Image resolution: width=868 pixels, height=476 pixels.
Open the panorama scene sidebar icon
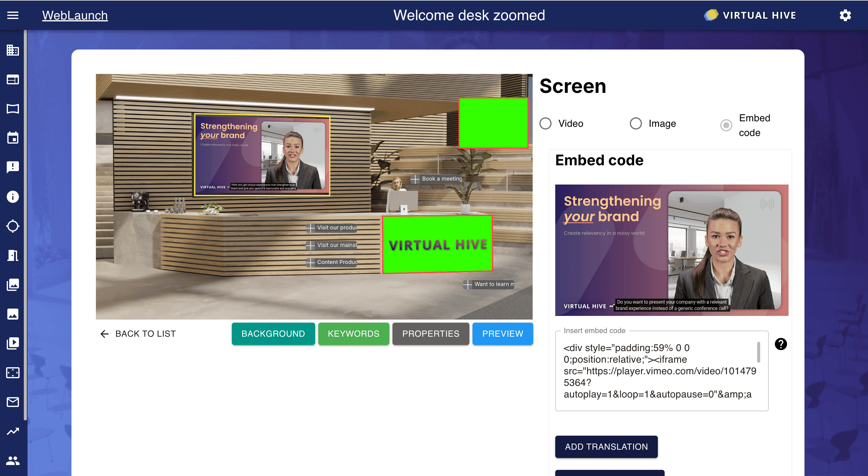pyautogui.click(x=13, y=108)
